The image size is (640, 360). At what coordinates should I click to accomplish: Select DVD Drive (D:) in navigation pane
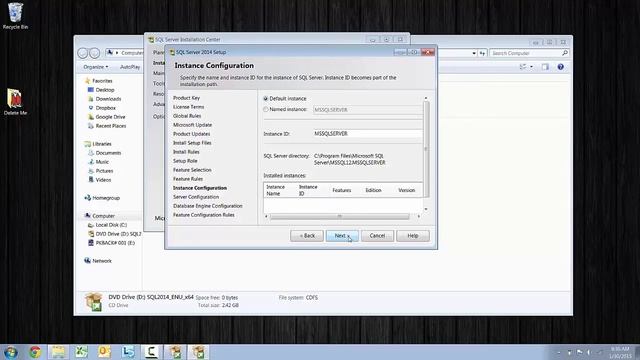(x=118, y=234)
